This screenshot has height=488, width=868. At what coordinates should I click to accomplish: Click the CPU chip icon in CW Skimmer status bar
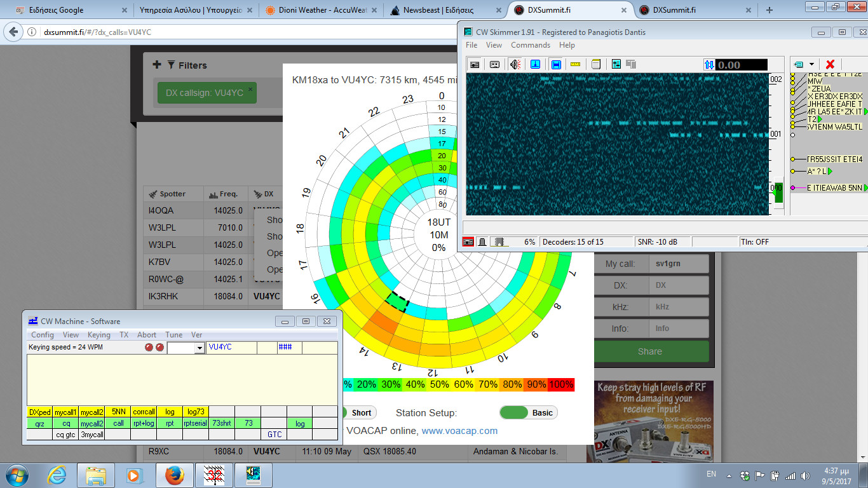[x=498, y=241]
